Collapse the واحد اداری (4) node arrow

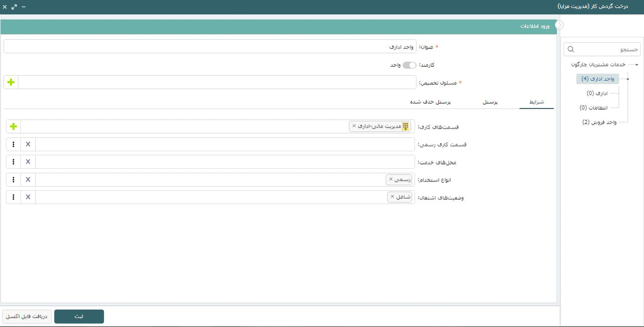(628, 79)
